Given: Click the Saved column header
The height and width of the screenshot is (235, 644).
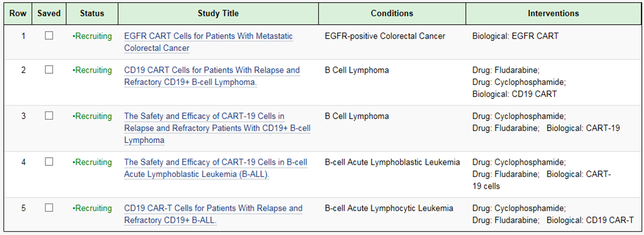Looking at the screenshot, I should pos(49,14).
